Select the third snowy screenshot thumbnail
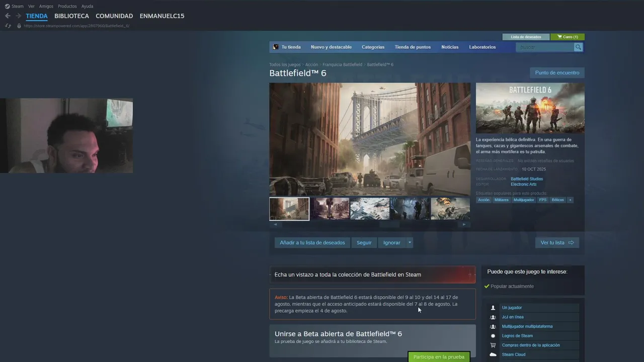Viewport: 644px width, 362px height. coord(370,209)
